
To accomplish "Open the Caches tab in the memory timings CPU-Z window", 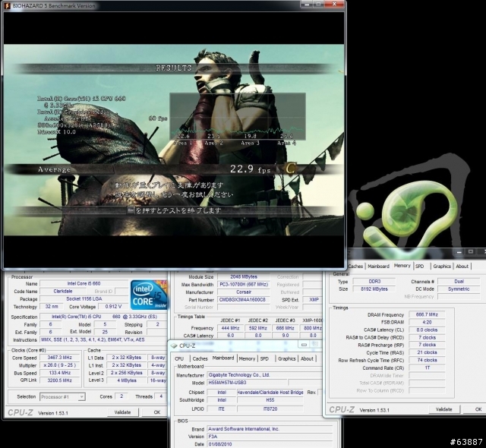I will click(355, 266).
